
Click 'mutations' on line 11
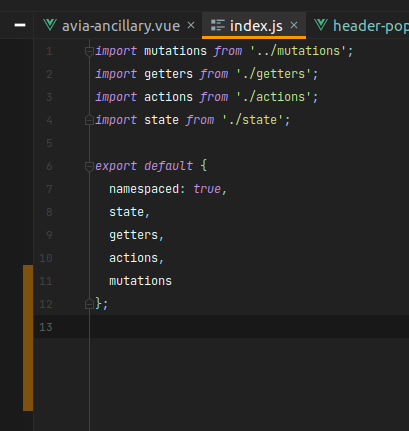(x=140, y=281)
